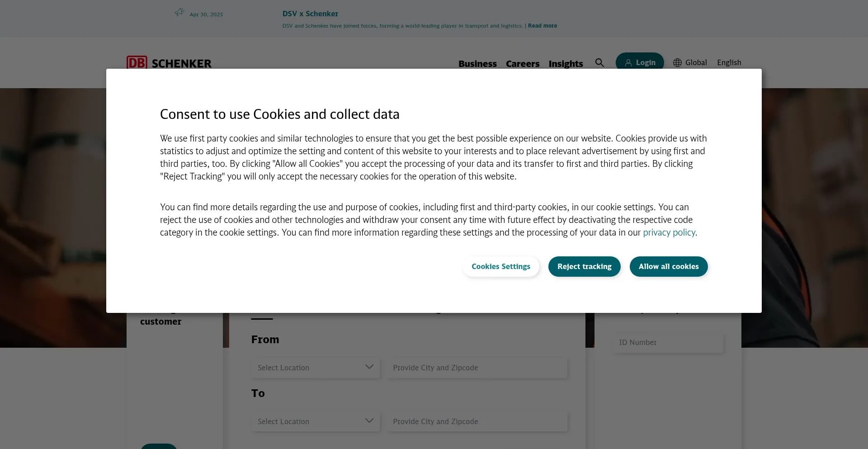The image size is (868, 449).
Task: Click the DB Schenker logo
Action: pyautogui.click(x=169, y=62)
